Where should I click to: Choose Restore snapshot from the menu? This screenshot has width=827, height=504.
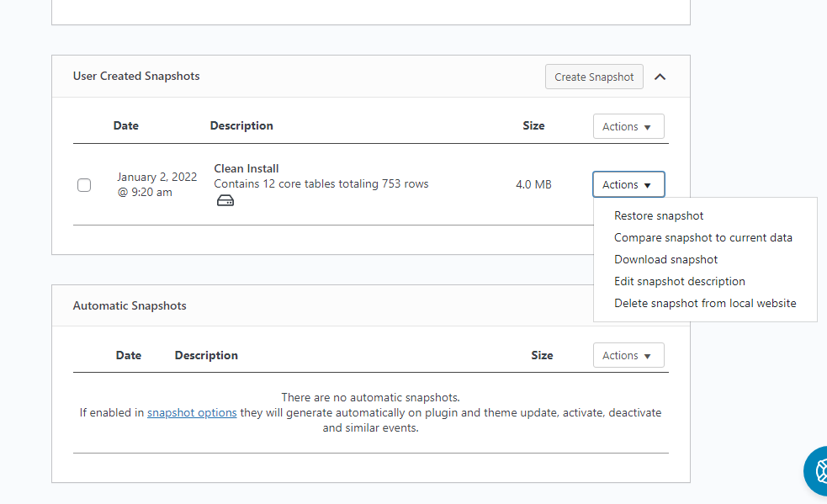click(x=659, y=215)
